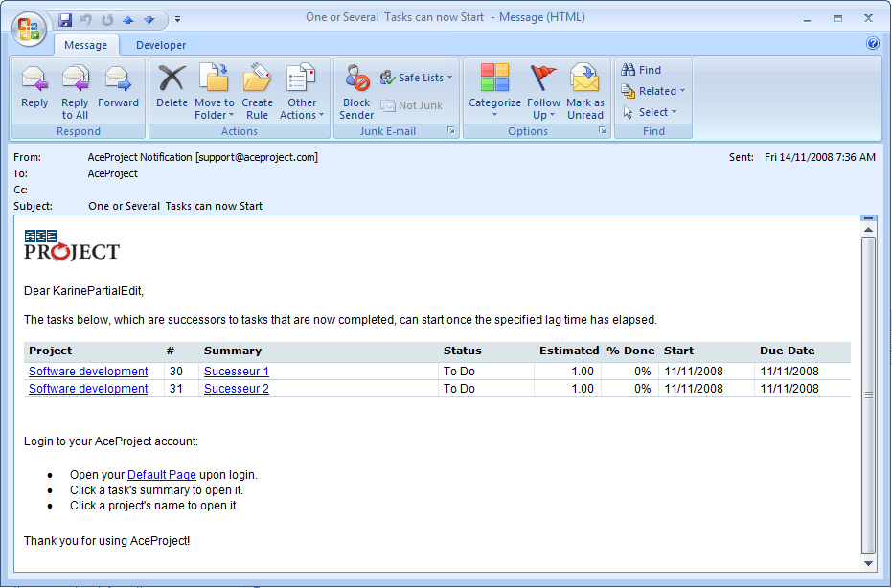This screenshot has height=588, width=892.
Task: Click the Estimated column header
Action: tap(569, 351)
